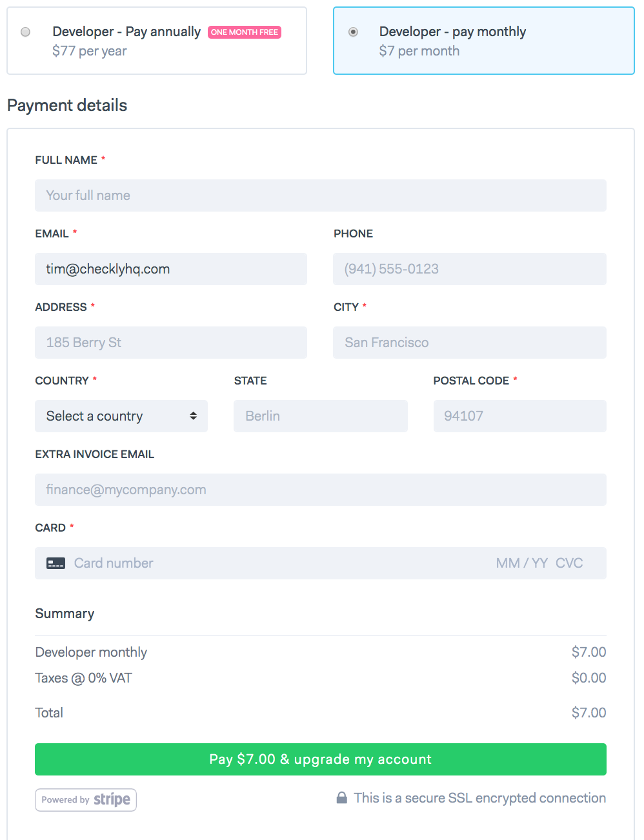Image resolution: width=644 pixels, height=840 pixels.
Task: Click the CVC field in card row
Action: click(x=569, y=563)
